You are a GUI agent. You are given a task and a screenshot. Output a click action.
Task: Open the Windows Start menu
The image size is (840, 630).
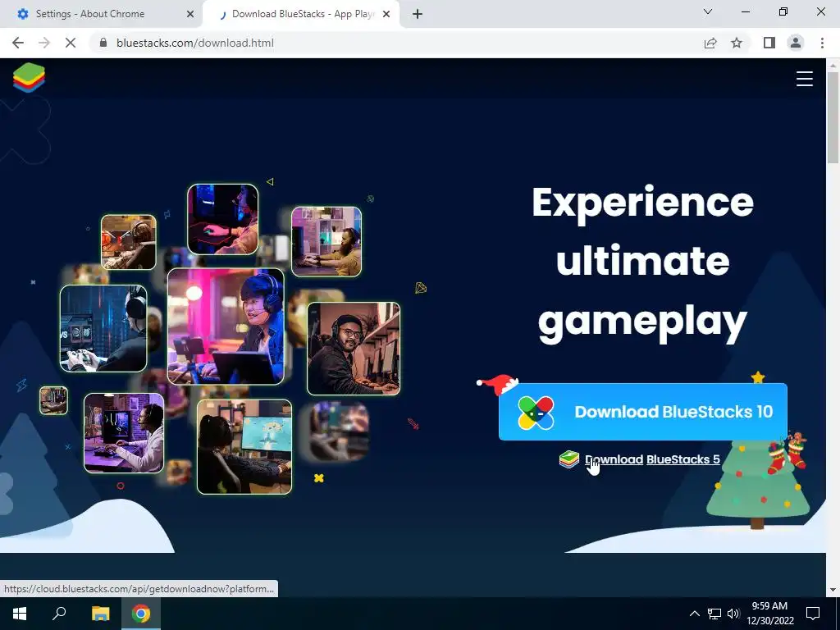pos(20,614)
